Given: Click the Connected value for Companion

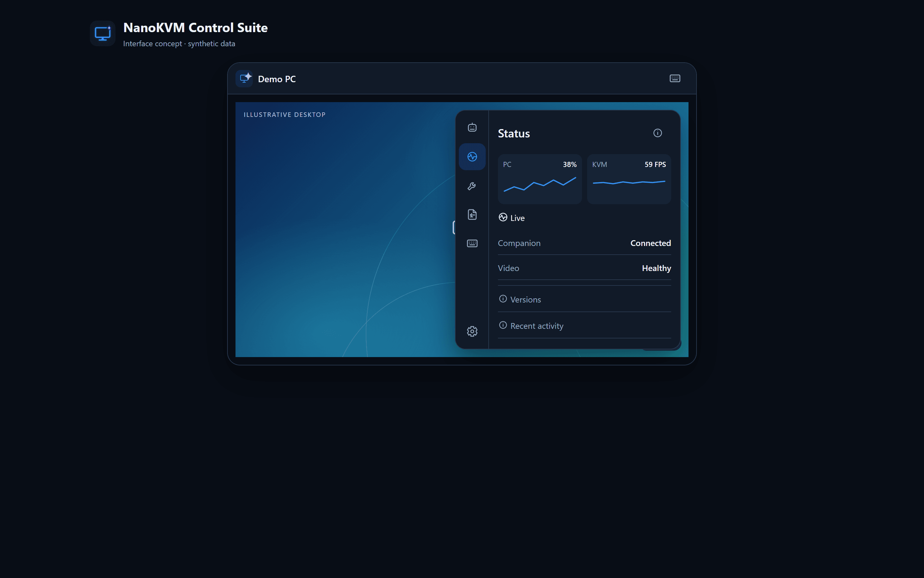Looking at the screenshot, I should click(650, 243).
